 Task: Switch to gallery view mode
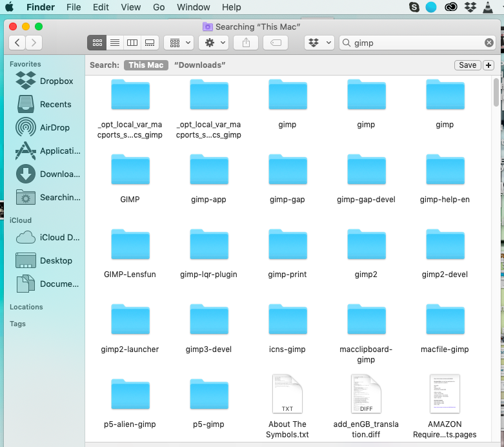[x=150, y=43]
